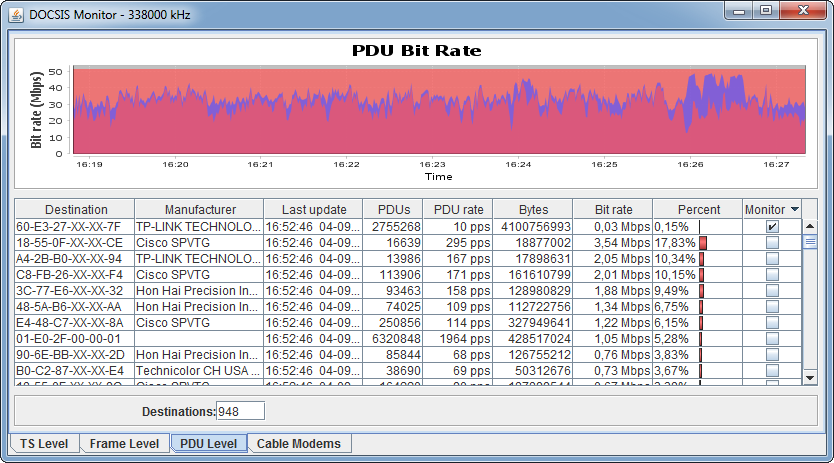834x463 pixels.
Task: Sort by the Last update column header
Action: point(313,209)
